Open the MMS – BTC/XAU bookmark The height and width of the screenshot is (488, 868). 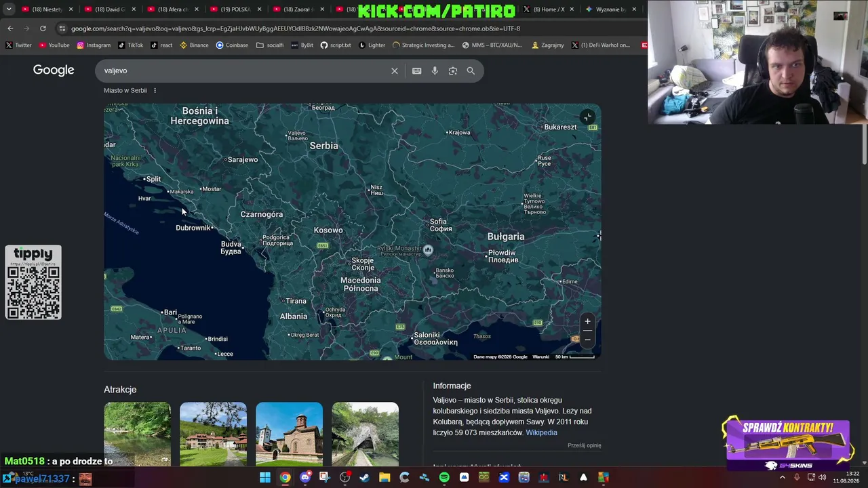[492, 45]
